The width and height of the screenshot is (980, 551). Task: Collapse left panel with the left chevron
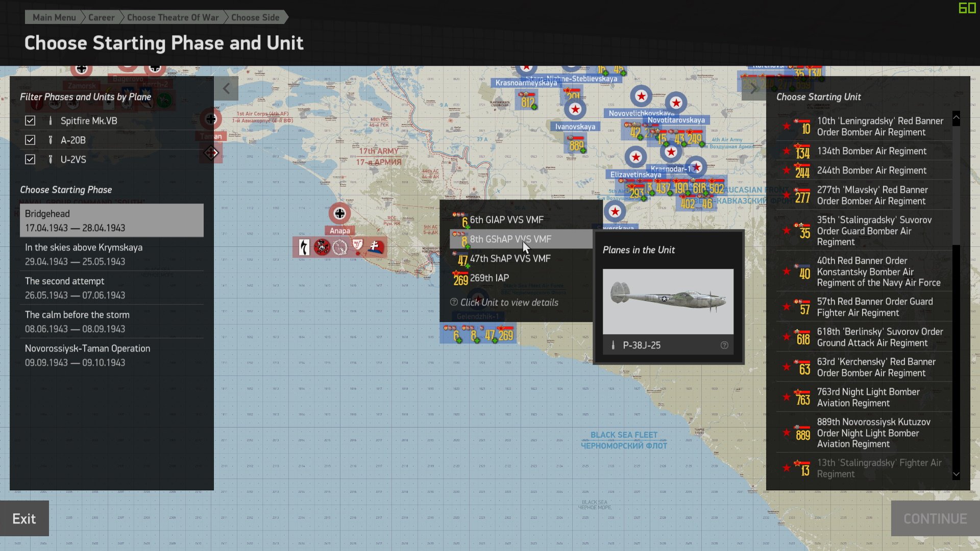tap(226, 89)
